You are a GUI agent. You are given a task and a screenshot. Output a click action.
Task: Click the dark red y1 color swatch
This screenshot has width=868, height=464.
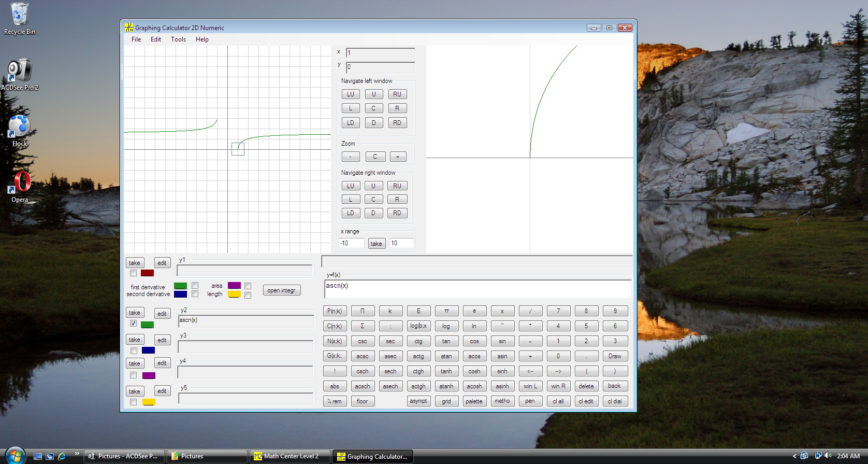147,273
